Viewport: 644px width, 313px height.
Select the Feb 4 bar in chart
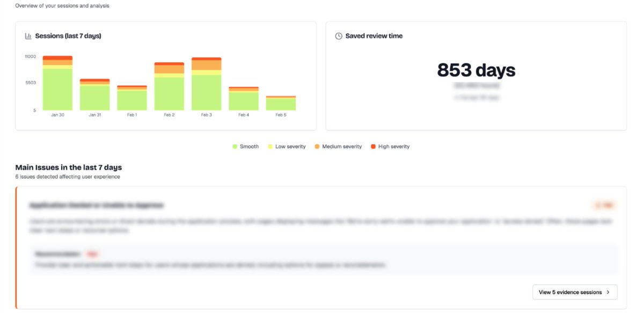click(244, 98)
